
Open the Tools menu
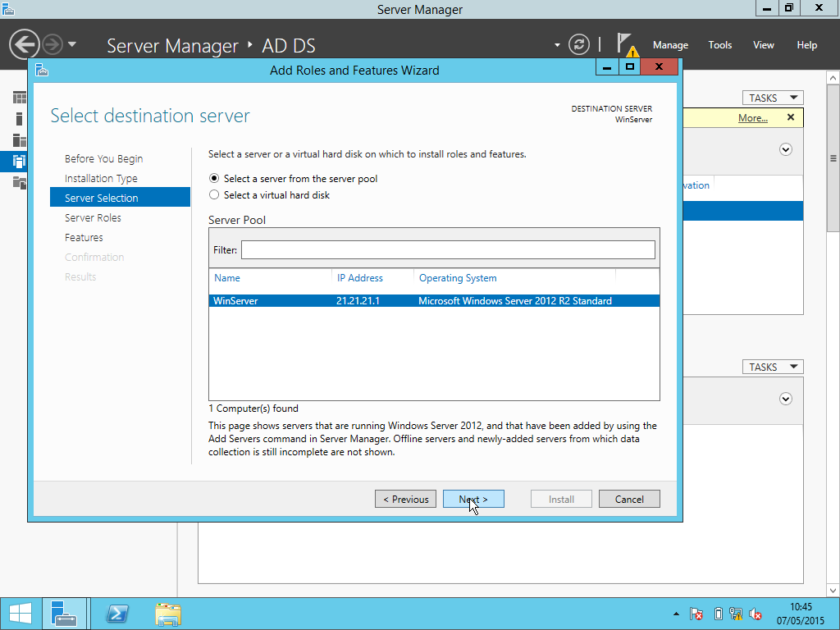tap(720, 45)
